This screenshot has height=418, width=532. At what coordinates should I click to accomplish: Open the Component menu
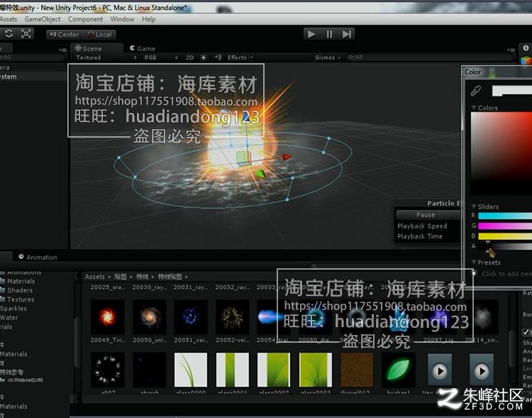coord(85,19)
